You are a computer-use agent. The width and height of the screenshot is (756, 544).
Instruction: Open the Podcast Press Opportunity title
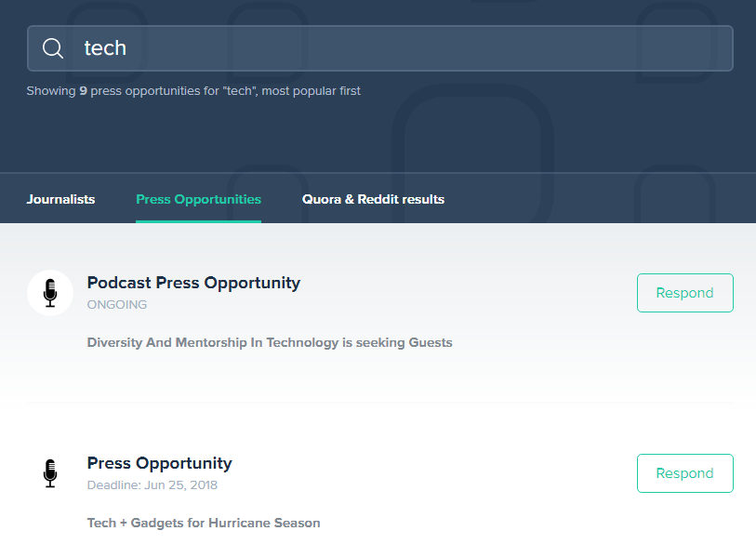pyautogui.click(x=193, y=283)
